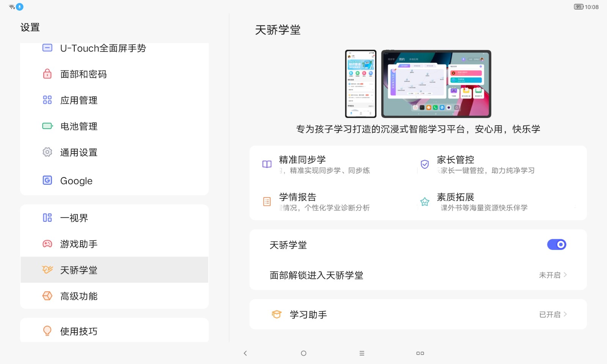Click the U-Touch gesture icon
The width and height of the screenshot is (607, 364).
(47, 48)
